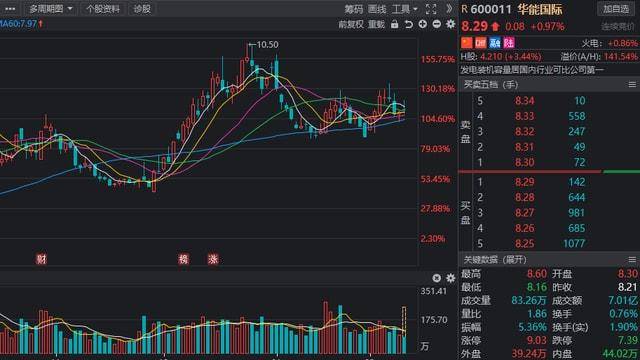
Task: Click the 华能国际 stock name
Action: (x=540, y=9)
